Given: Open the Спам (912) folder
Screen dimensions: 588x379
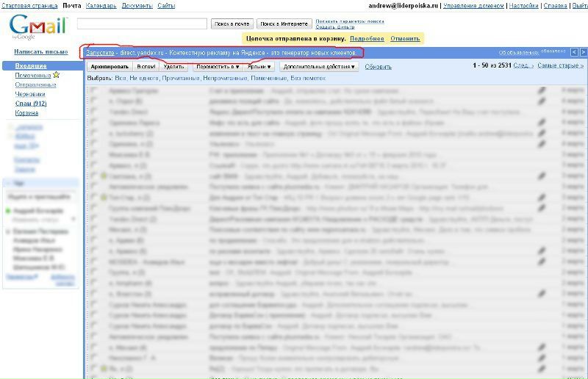Looking at the screenshot, I should (x=31, y=104).
